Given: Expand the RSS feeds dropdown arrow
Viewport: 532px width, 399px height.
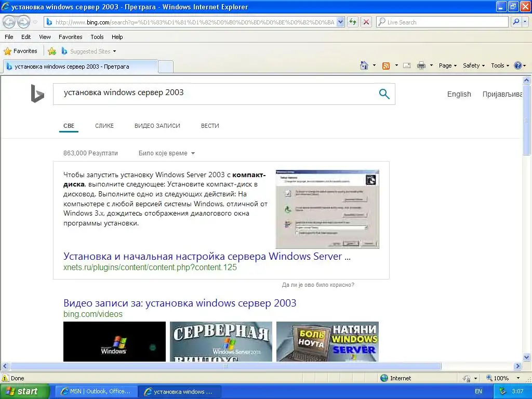Looking at the screenshot, I should (396, 65).
